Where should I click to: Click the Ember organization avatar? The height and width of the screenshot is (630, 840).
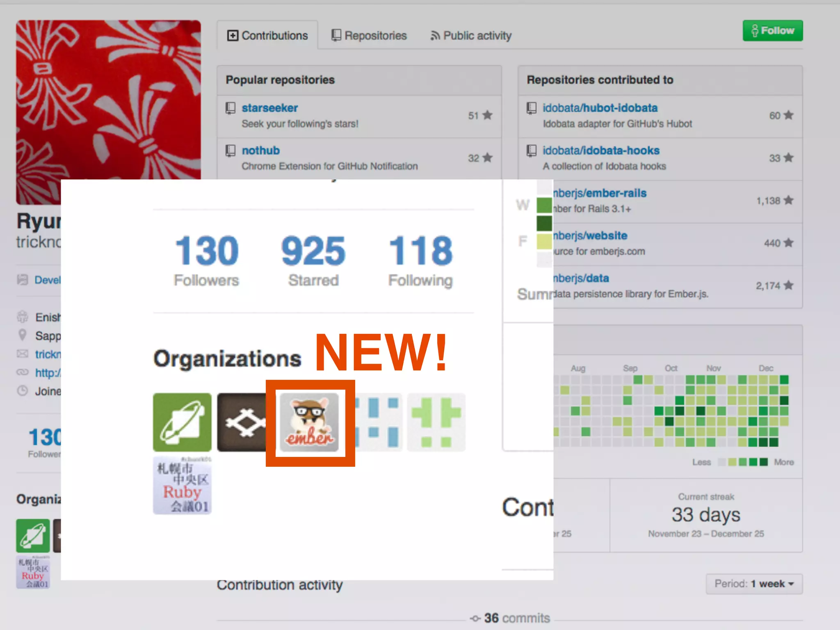(310, 422)
